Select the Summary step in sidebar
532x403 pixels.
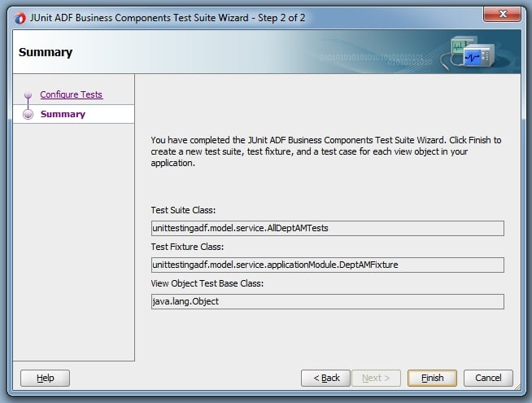[x=74, y=114]
